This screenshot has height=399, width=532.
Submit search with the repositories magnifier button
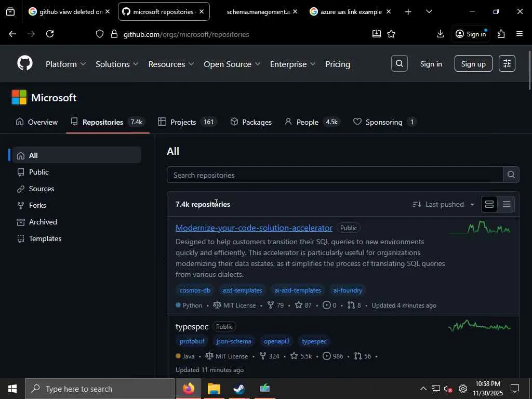click(x=511, y=175)
